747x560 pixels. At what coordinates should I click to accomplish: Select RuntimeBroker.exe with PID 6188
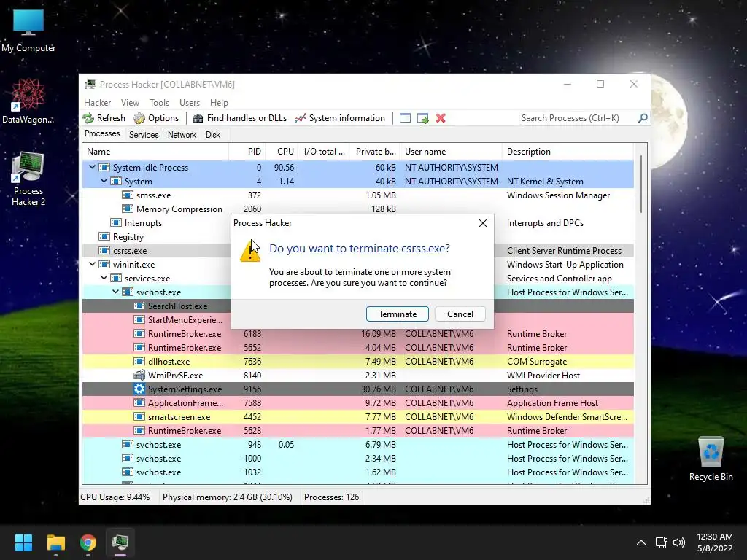click(357, 333)
